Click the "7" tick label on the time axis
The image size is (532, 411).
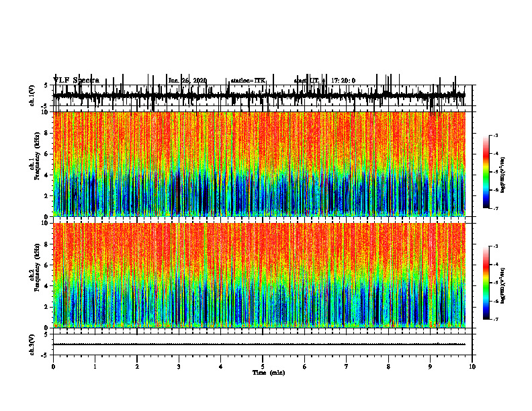(347, 367)
